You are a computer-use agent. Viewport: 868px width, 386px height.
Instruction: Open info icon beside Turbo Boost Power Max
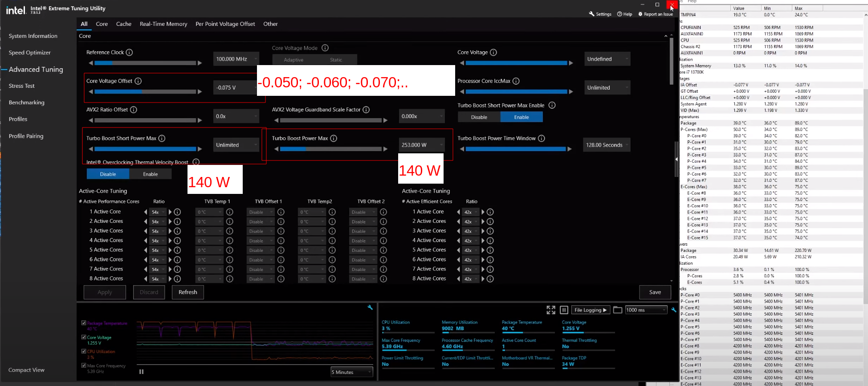pyautogui.click(x=334, y=139)
